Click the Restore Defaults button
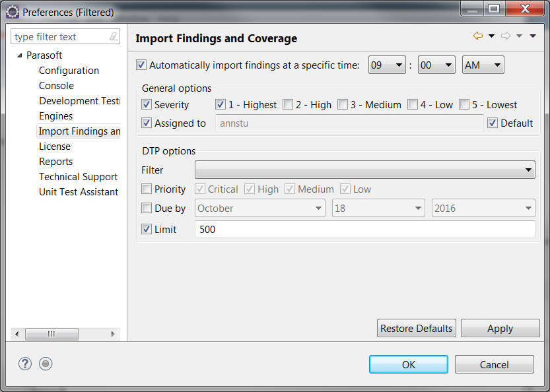550x392 pixels. pos(417,328)
